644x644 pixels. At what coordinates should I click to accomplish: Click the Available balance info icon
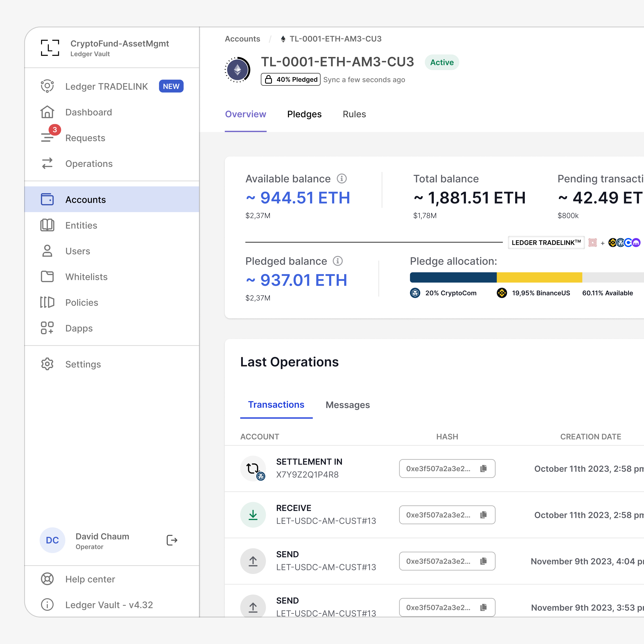342,179
